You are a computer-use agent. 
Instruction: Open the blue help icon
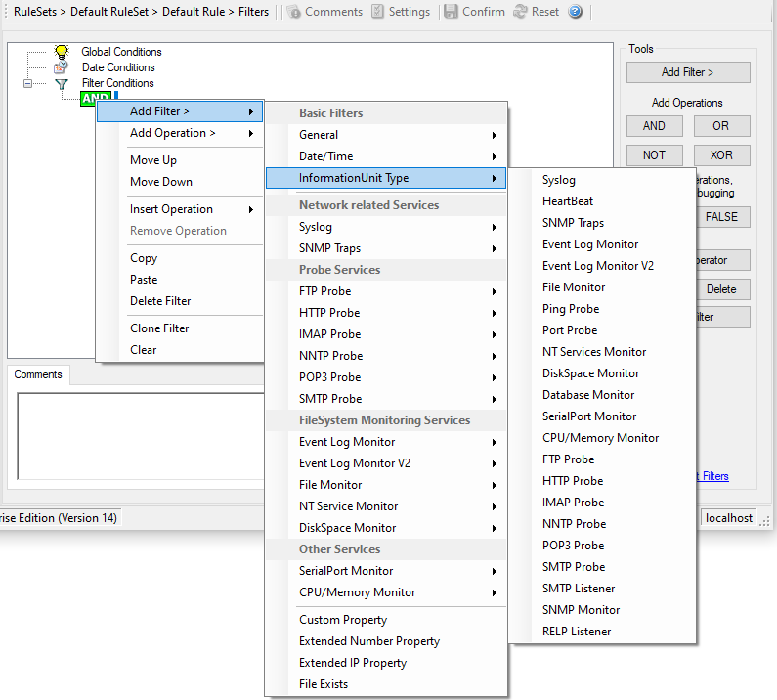click(x=575, y=12)
